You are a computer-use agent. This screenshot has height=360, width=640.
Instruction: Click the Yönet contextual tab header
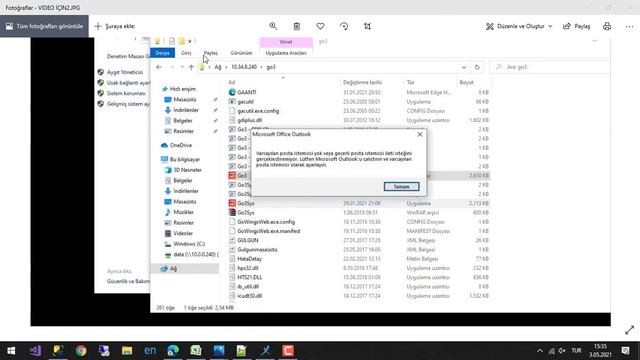coord(286,42)
